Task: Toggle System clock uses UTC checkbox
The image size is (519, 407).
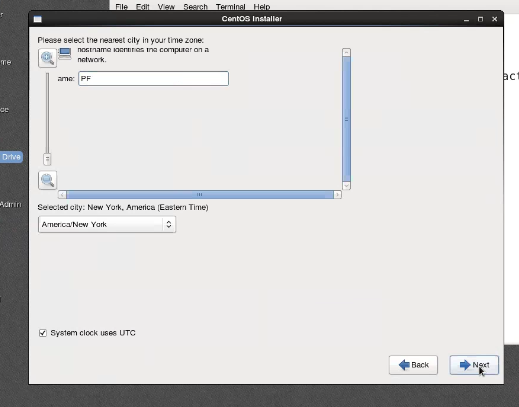Action: click(43, 333)
